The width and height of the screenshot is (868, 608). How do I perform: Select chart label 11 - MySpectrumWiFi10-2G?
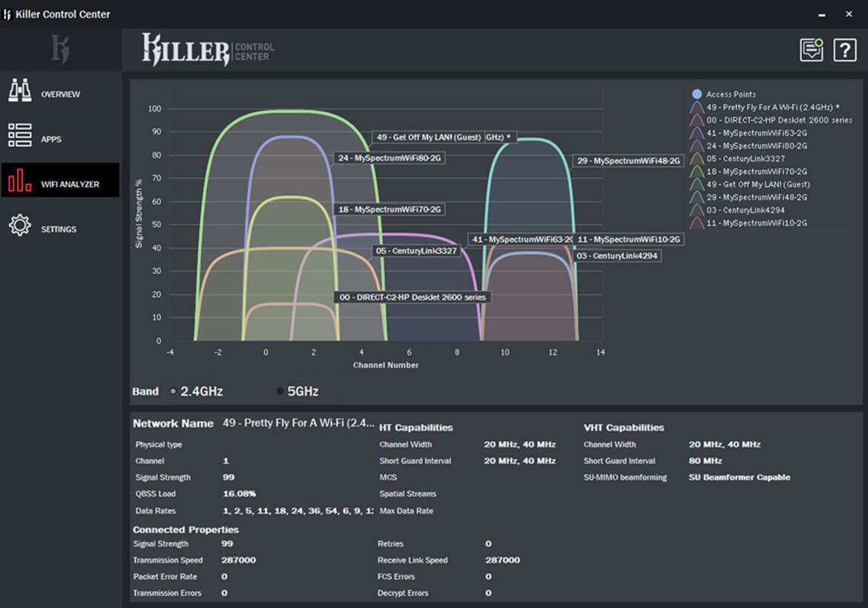click(x=628, y=239)
